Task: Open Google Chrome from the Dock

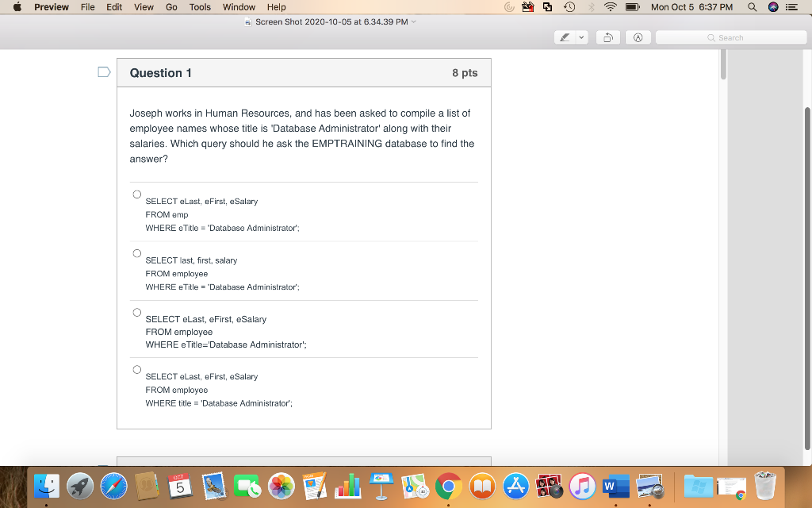Action: [449, 487]
